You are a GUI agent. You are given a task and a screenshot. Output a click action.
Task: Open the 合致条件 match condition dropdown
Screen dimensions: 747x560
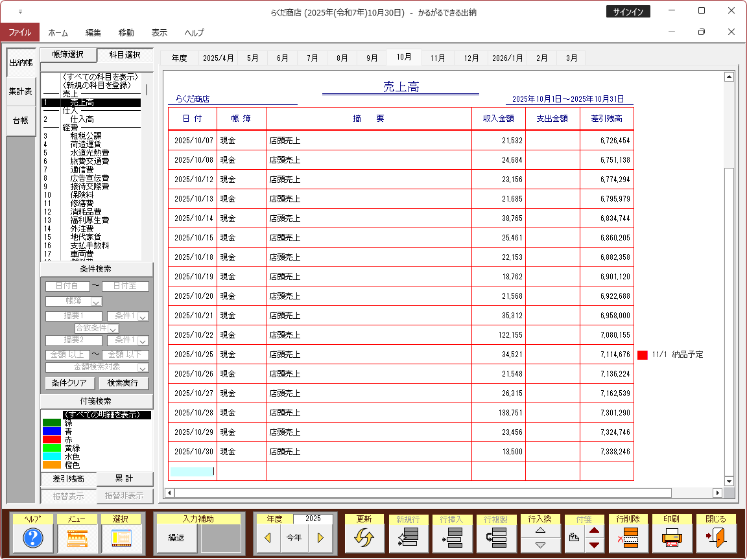tap(114, 329)
